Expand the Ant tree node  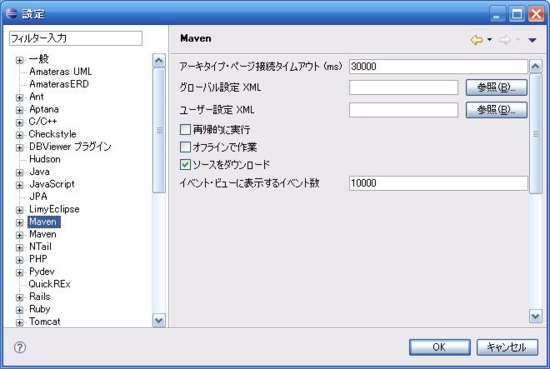tap(20, 98)
